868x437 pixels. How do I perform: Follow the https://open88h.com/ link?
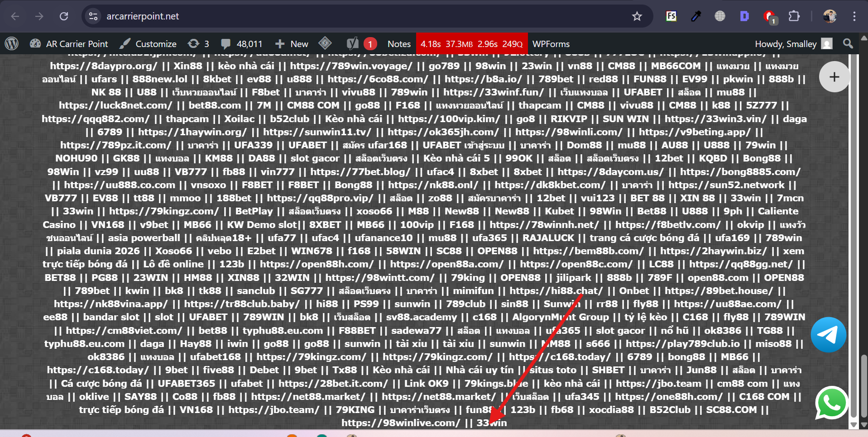point(317,264)
